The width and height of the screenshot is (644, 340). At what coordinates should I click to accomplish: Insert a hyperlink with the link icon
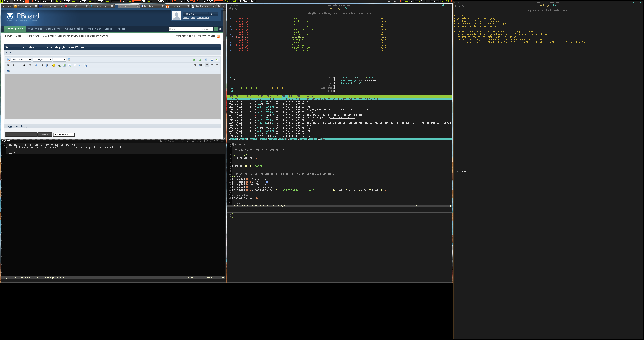coord(59,65)
